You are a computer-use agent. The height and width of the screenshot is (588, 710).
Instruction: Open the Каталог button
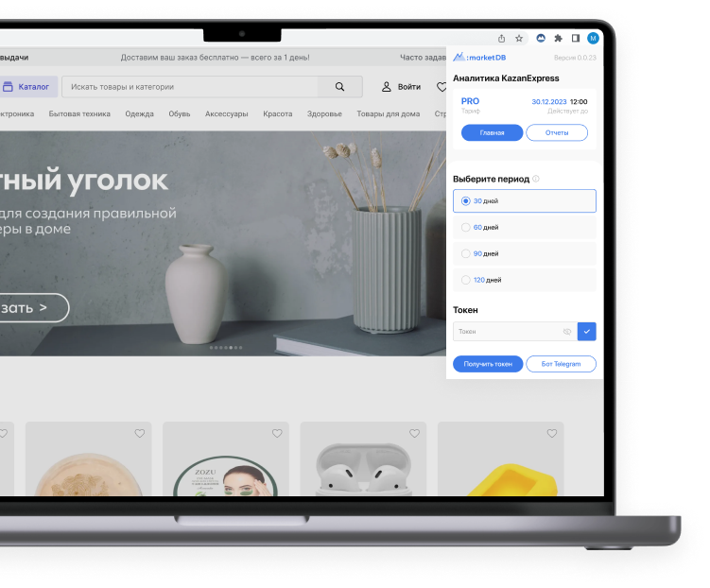pyautogui.click(x=28, y=86)
